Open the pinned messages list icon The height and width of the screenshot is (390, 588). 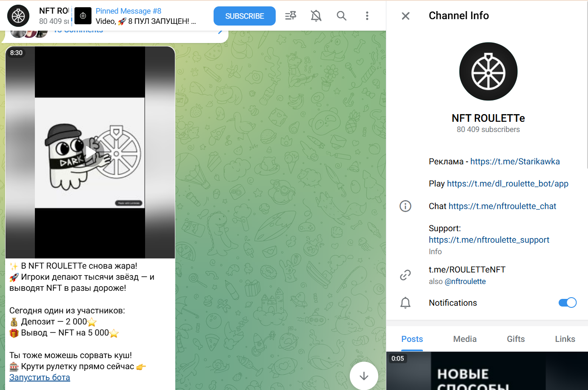[291, 16]
